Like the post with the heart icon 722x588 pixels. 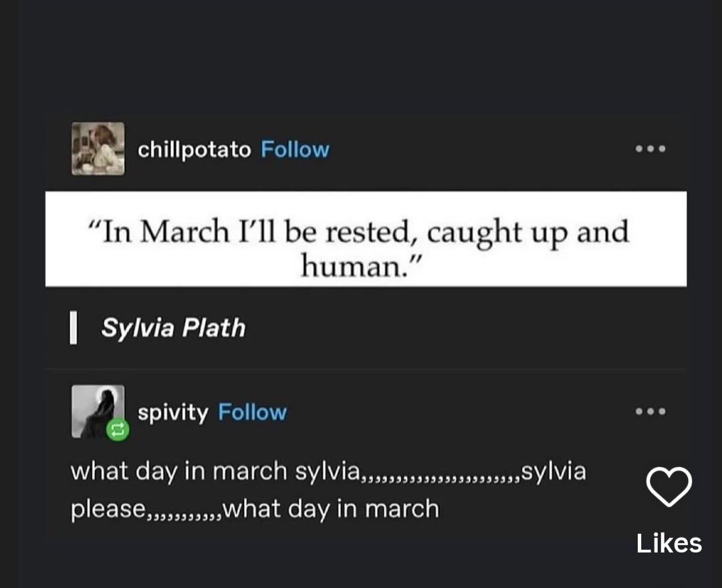(669, 487)
